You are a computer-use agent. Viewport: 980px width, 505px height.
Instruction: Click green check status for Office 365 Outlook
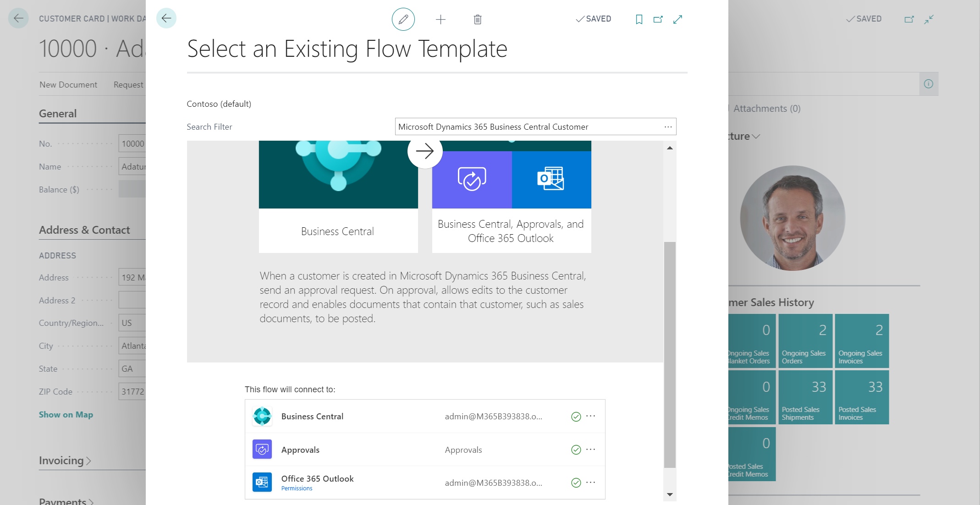click(x=576, y=483)
